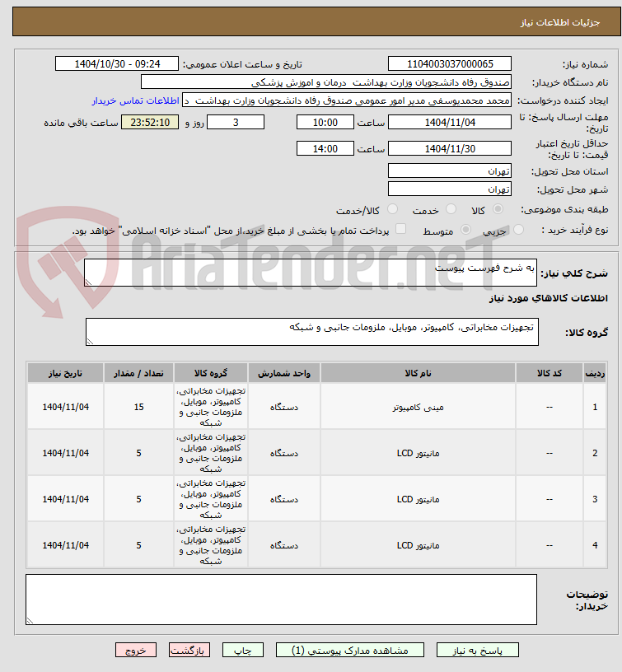Click دستگاه unit in row 2

click(x=283, y=453)
